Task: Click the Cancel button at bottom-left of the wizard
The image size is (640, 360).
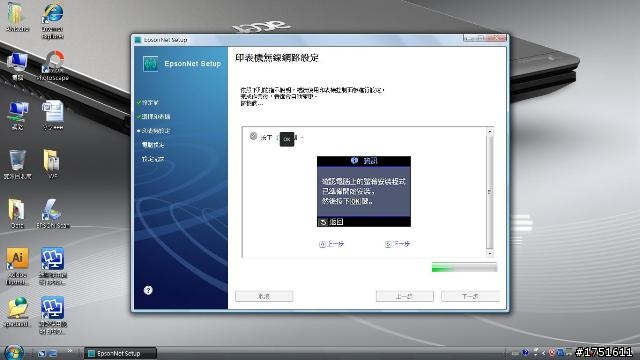Action: point(264,296)
